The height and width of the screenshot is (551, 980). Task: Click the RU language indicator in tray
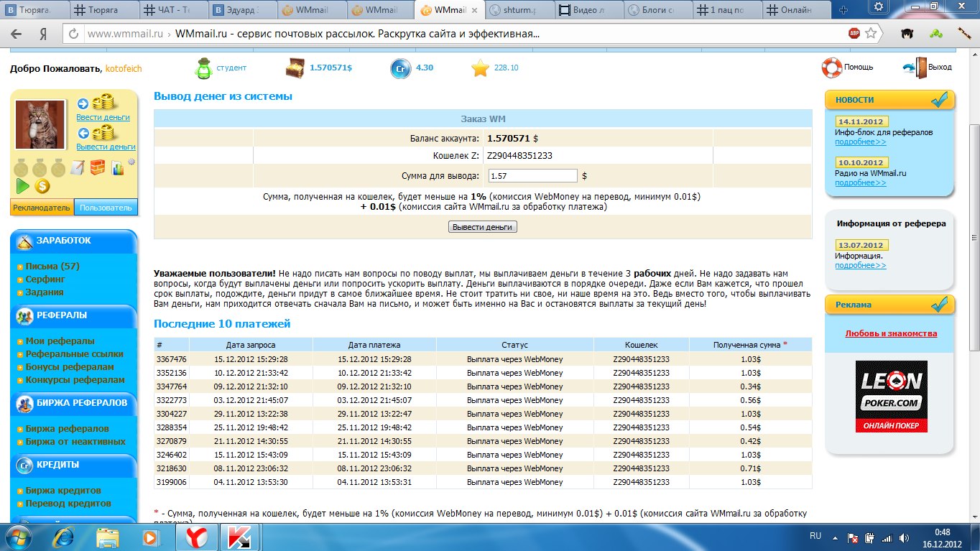815,536
